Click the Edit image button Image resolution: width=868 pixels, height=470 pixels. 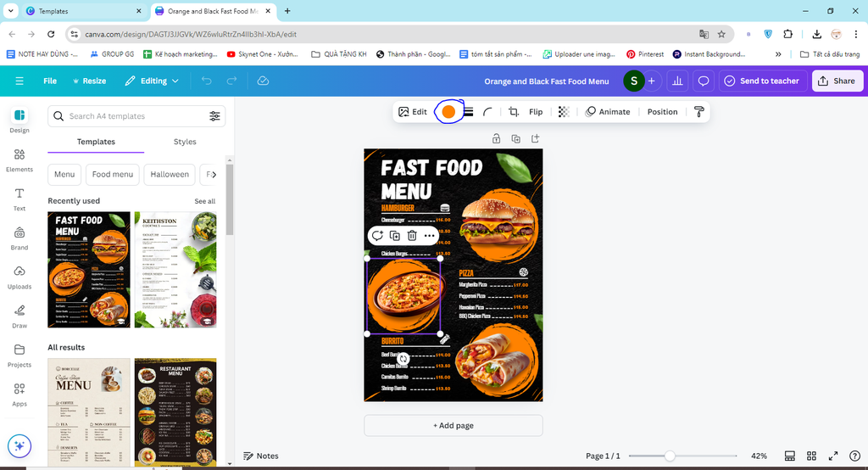pyautogui.click(x=413, y=112)
